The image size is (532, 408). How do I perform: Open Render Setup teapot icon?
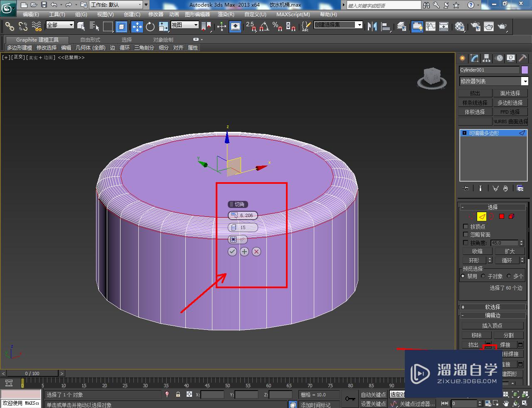[475, 27]
